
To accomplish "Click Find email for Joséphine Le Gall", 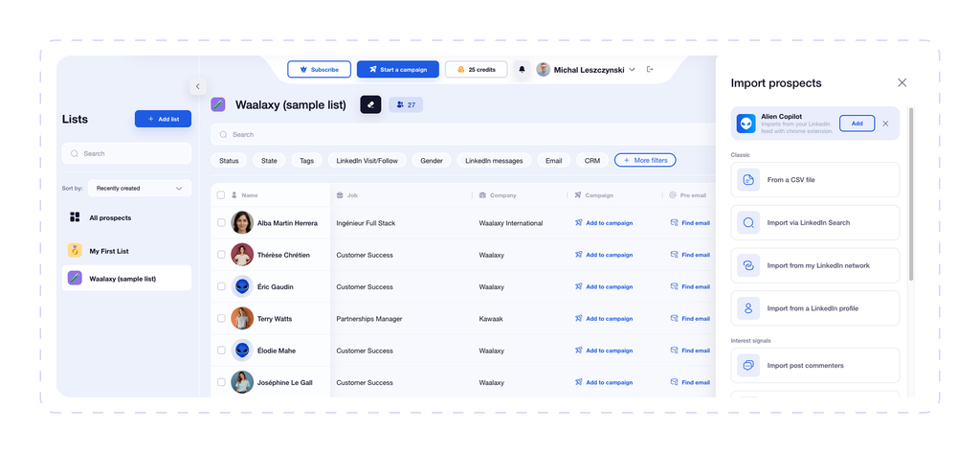I will tap(690, 382).
